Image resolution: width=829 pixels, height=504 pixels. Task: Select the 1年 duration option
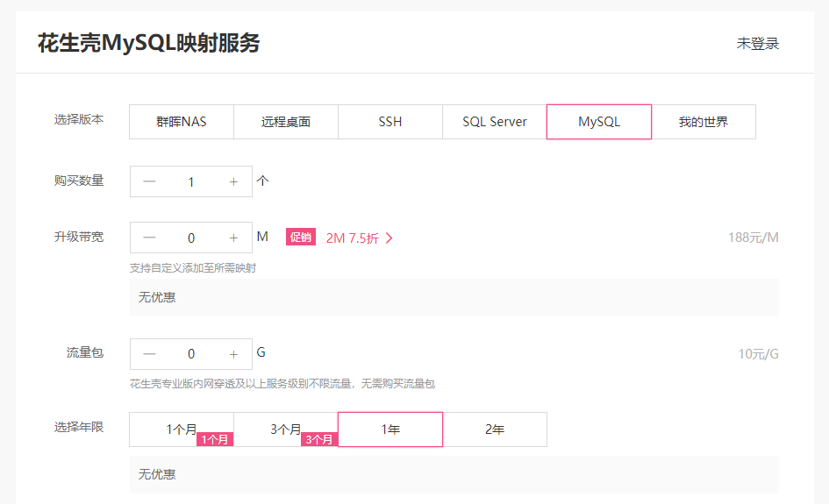click(390, 429)
